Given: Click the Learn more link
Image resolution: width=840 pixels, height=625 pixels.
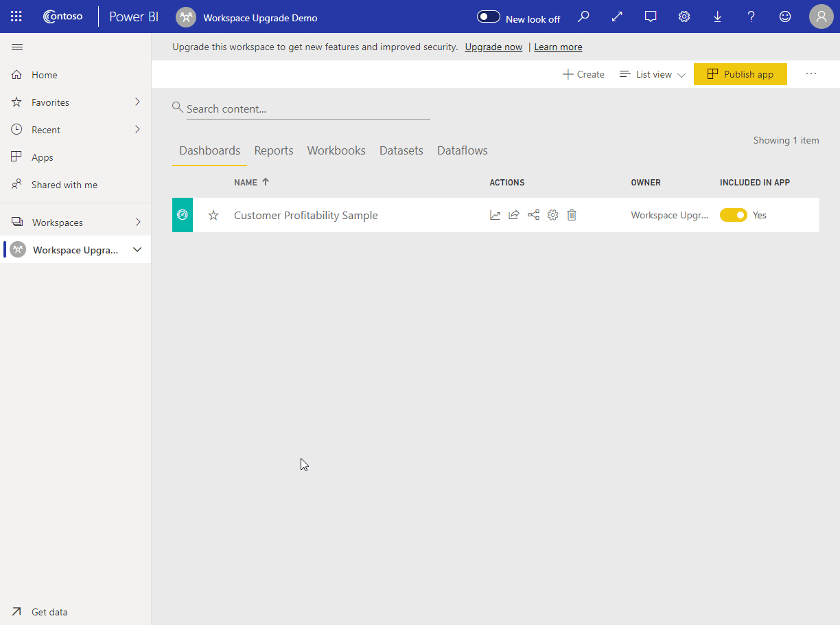Looking at the screenshot, I should tap(558, 47).
